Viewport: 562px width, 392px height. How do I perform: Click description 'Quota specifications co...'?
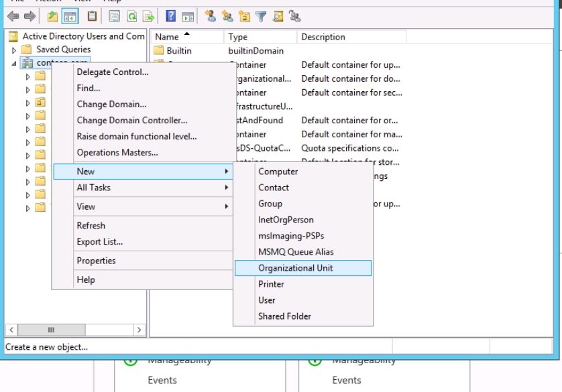350,148
